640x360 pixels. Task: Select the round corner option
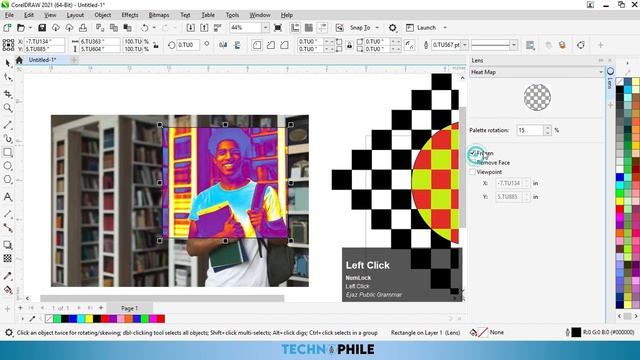coord(257,45)
